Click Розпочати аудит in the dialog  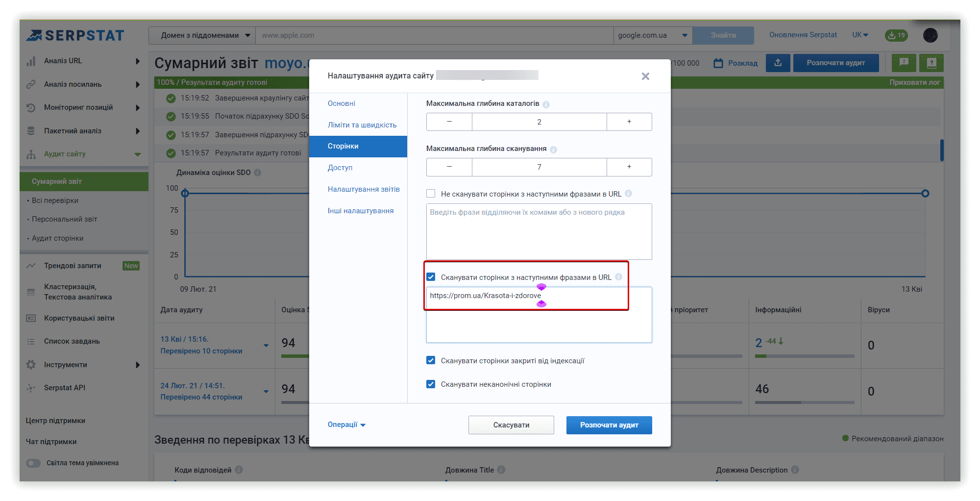click(x=609, y=425)
